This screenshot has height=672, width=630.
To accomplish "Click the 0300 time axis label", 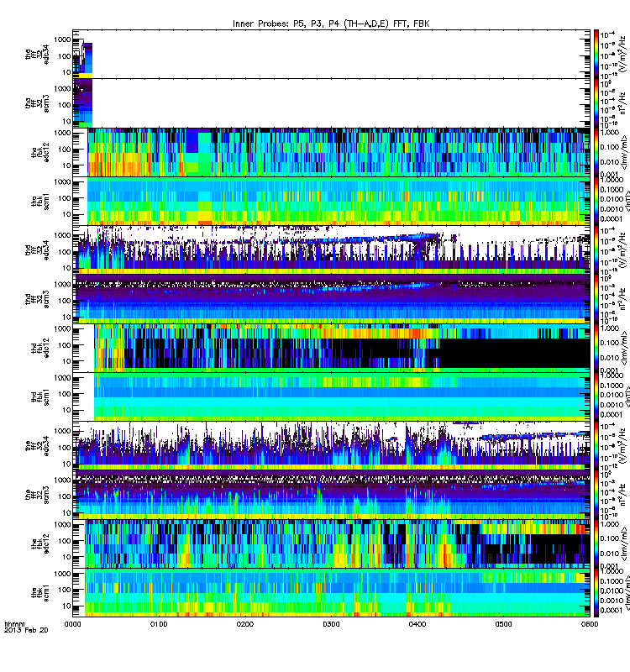I will (x=331, y=624).
